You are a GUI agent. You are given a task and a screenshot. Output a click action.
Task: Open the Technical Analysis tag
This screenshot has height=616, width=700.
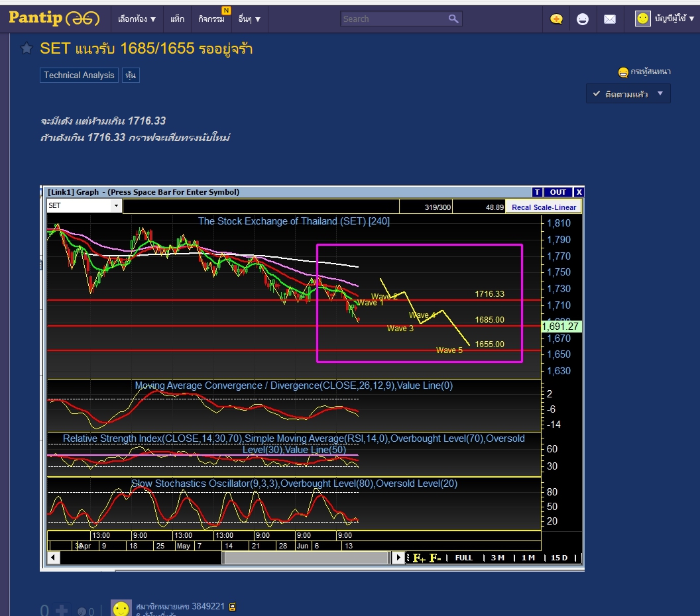pyautogui.click(x=79, y=75)
